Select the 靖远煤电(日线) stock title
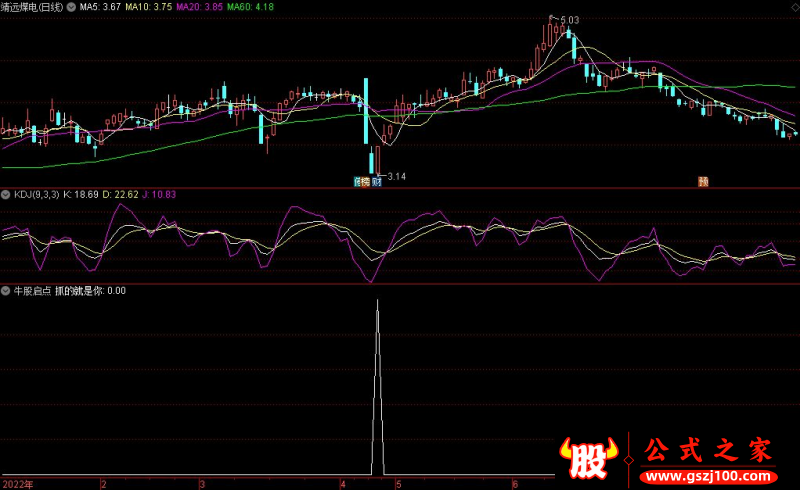The width and height of the screenshot is (800, 490). (32, 7)
